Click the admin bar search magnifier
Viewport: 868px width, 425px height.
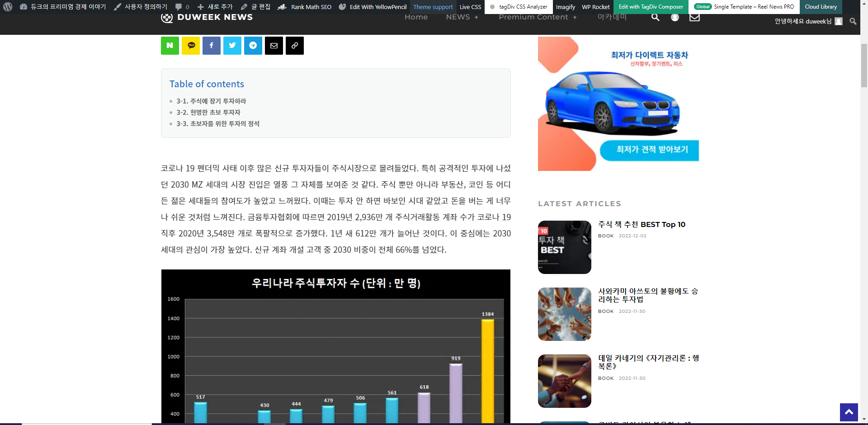pos(853,21)
